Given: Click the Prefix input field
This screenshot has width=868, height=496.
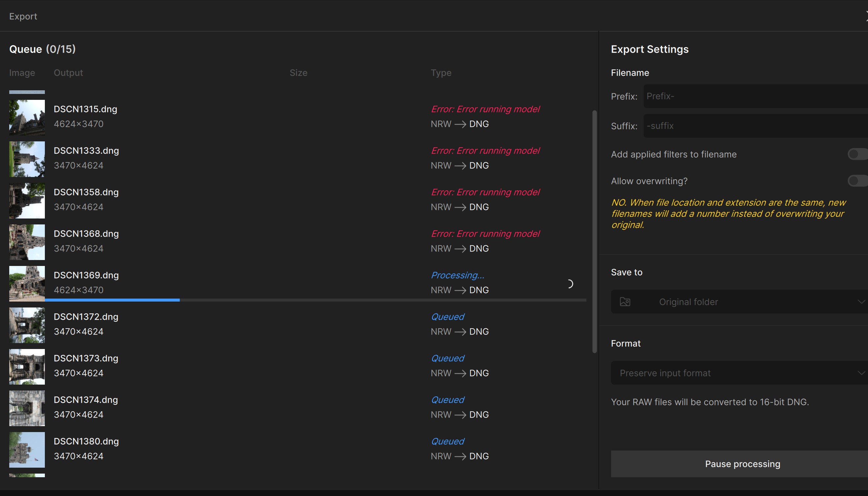Looking at the screenshot, I should coord(755,97).
